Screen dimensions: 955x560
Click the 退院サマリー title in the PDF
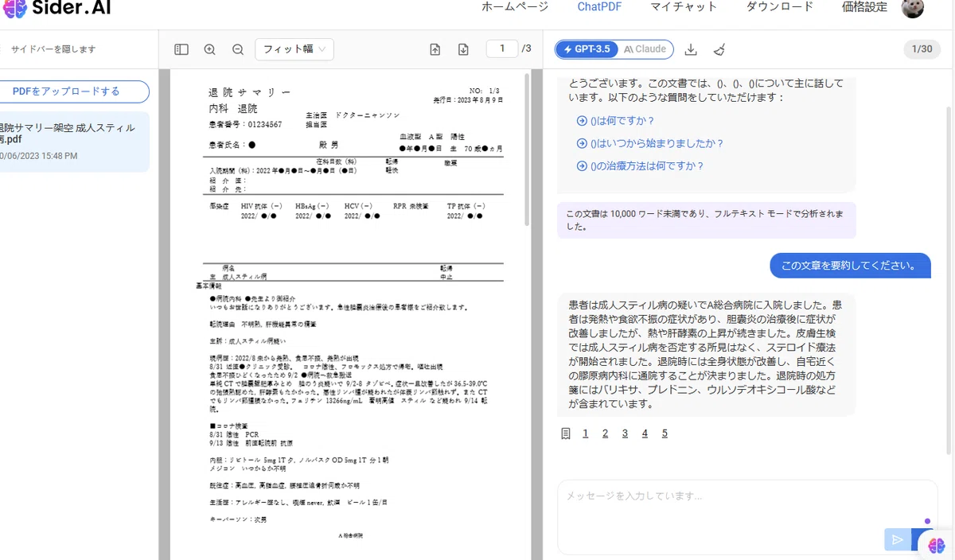tap(250, 92)
